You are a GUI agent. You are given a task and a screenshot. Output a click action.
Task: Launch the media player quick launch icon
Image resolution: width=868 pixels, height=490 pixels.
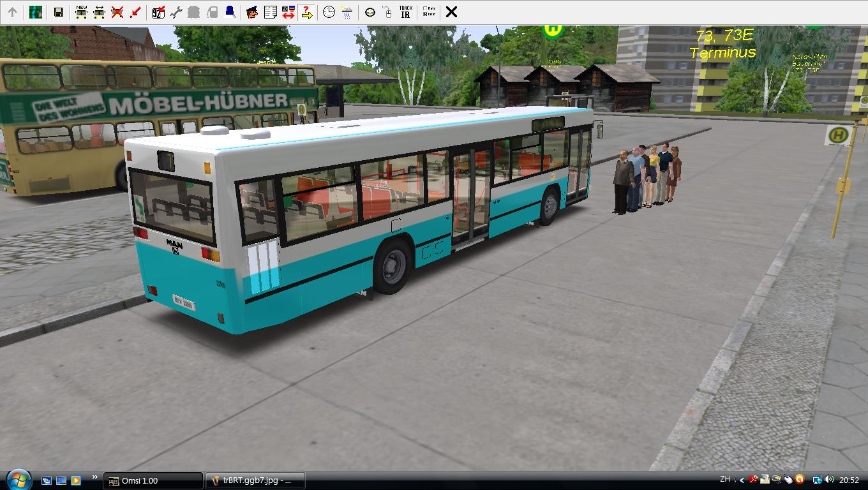pyautogui.click(x=76, y=480)
